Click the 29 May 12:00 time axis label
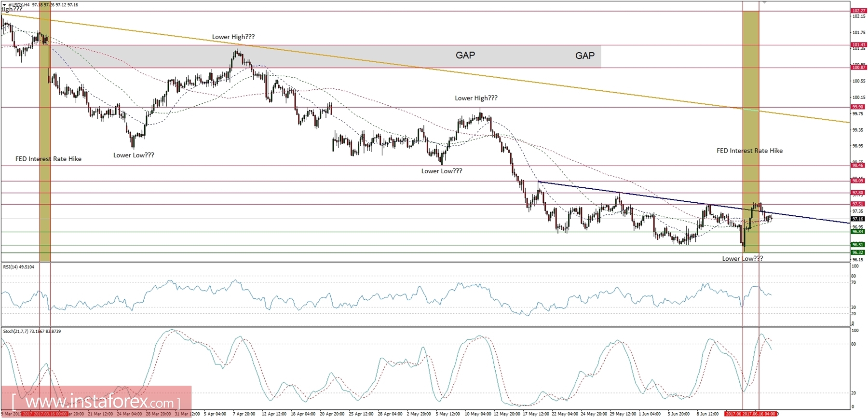The width and height of the screenshot is (868, 419). pyautogui.click(x=623, y=414)
